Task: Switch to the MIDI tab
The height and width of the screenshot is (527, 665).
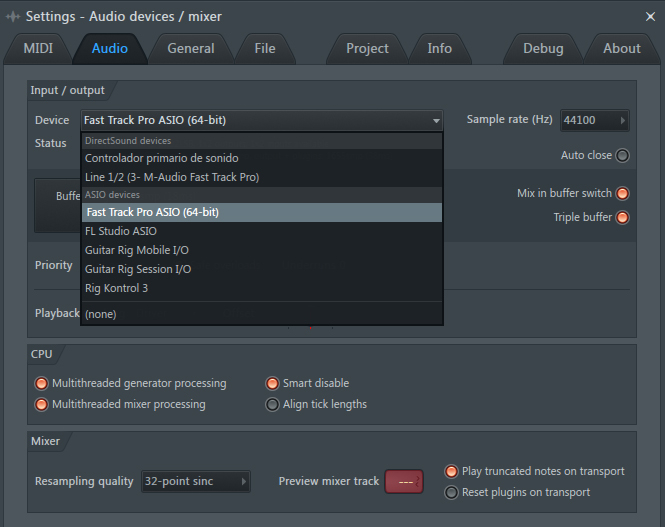Action: tap(38, 48)
